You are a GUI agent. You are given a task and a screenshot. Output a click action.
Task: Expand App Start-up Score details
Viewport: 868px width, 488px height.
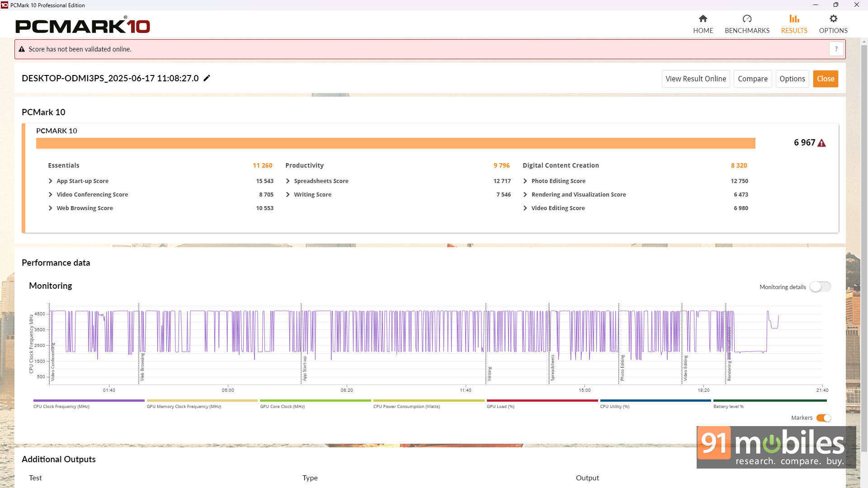point(50,181)
